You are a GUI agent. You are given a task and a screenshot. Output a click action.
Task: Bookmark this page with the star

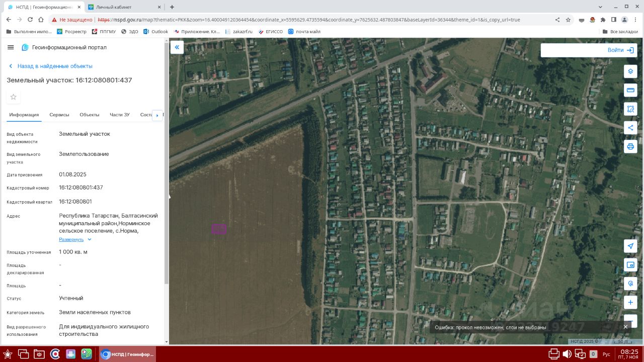click(x=568, y=20)
